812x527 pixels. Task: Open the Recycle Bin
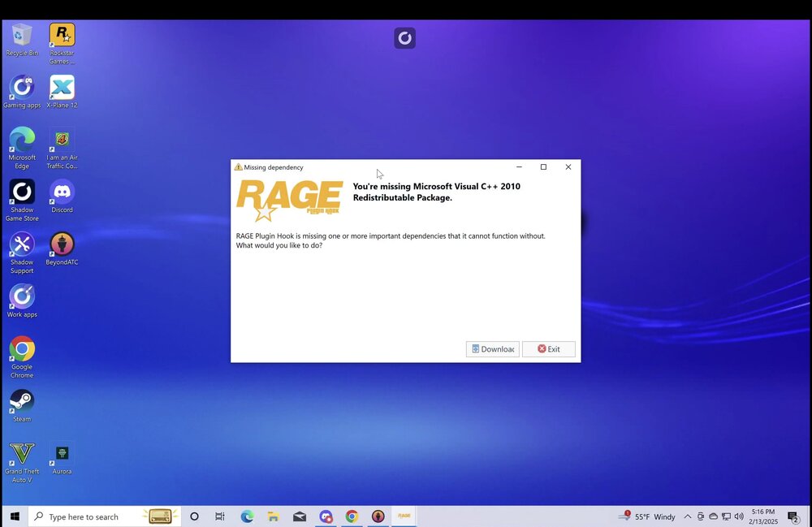[22, 34]
